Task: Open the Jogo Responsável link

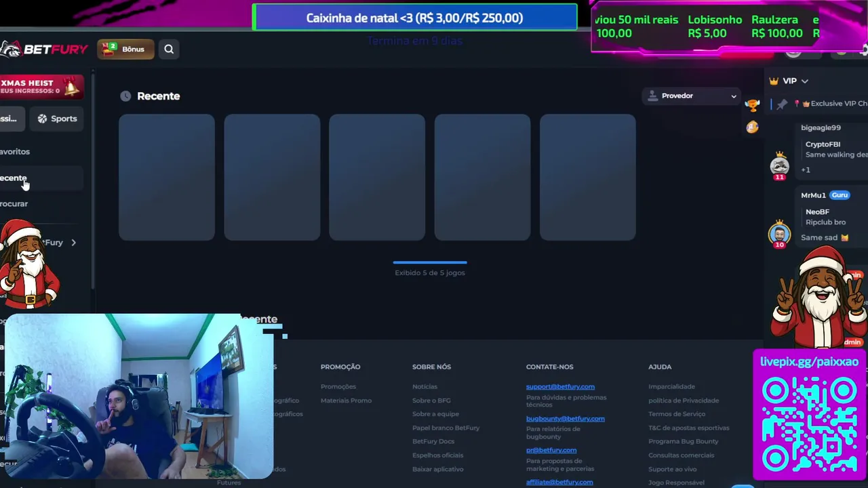Action: (676, 483)
